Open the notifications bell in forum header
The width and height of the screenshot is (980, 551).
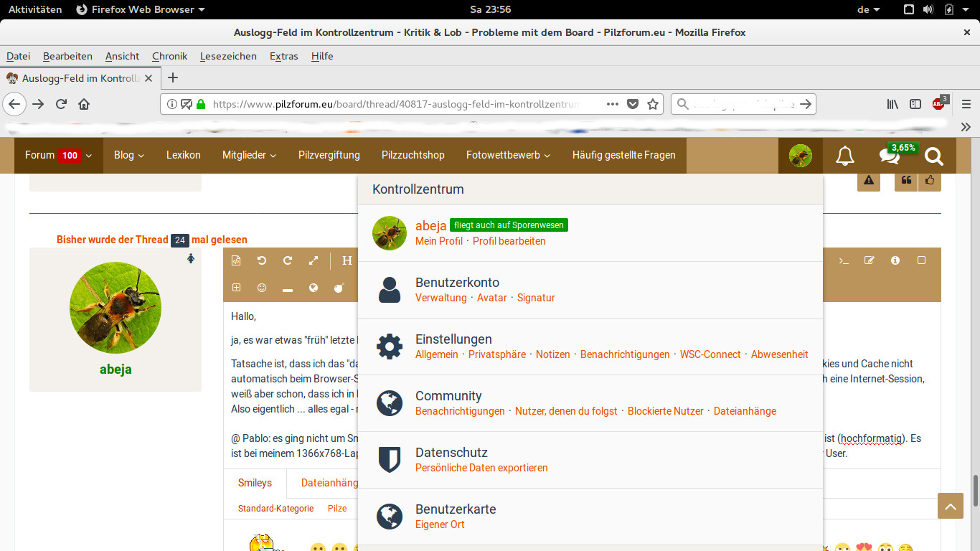coord(845,156)
